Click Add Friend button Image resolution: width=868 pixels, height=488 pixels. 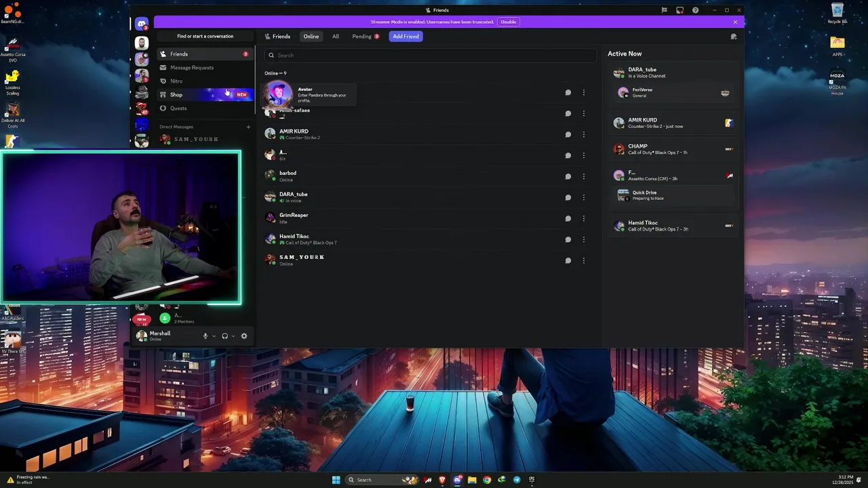pyautogui.click(x=406, y=37)
